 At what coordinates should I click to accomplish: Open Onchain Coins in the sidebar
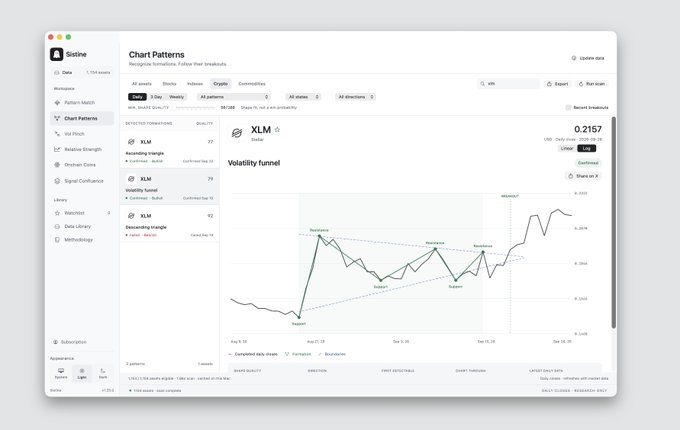[x=82, y=165]
